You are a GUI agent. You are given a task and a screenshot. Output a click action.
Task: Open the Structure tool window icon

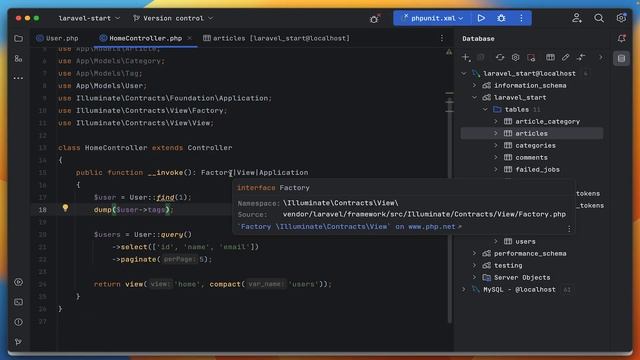tap(18, 59)
